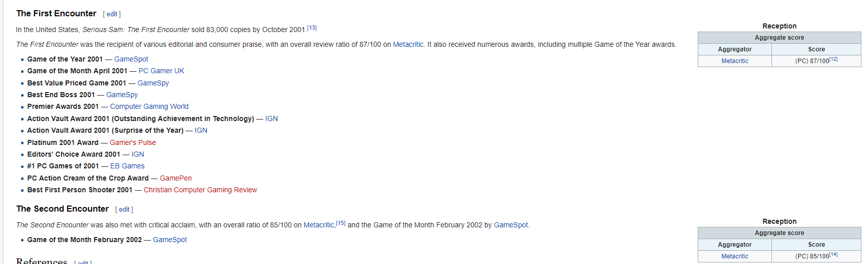Open IGN link for Surprise of the Year
The width and height of the screenshot is (868, 264).
click(201, 131)
